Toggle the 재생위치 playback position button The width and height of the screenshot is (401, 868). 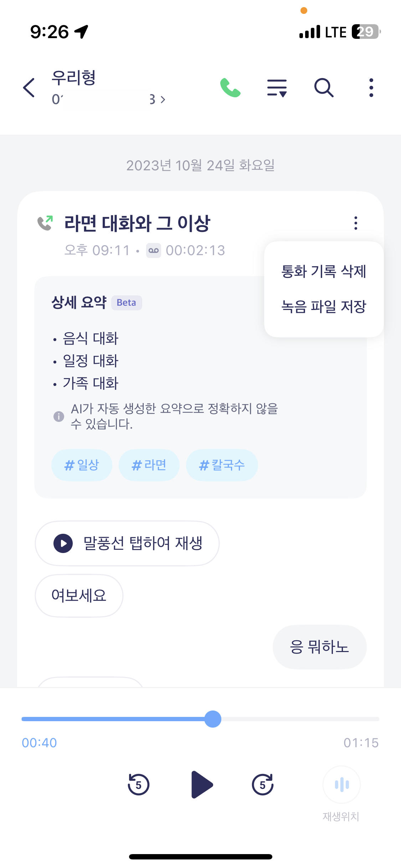click(341, 784)
